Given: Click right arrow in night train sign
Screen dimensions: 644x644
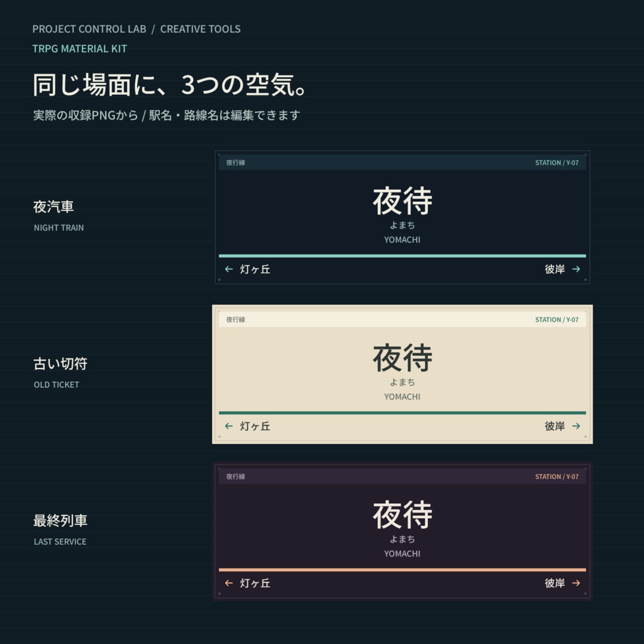Looking at the screenshot, I should point(576,269).
